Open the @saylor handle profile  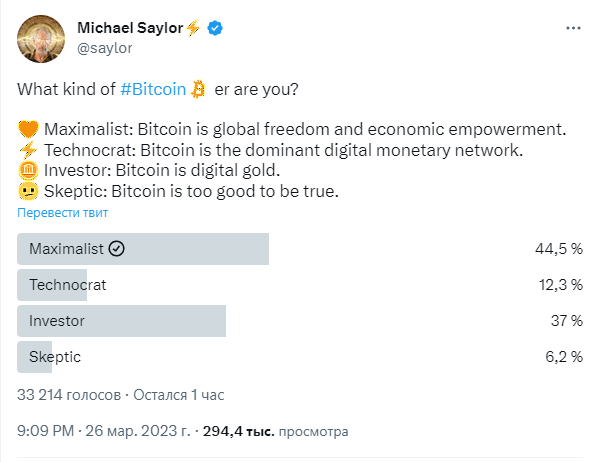pos(104,48)
